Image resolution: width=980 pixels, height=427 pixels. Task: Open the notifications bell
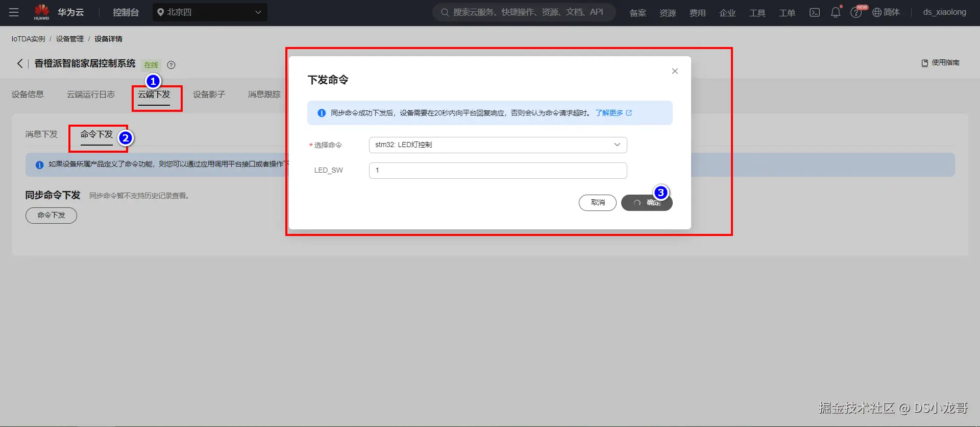pyautogui.click(x=836, y=12)
